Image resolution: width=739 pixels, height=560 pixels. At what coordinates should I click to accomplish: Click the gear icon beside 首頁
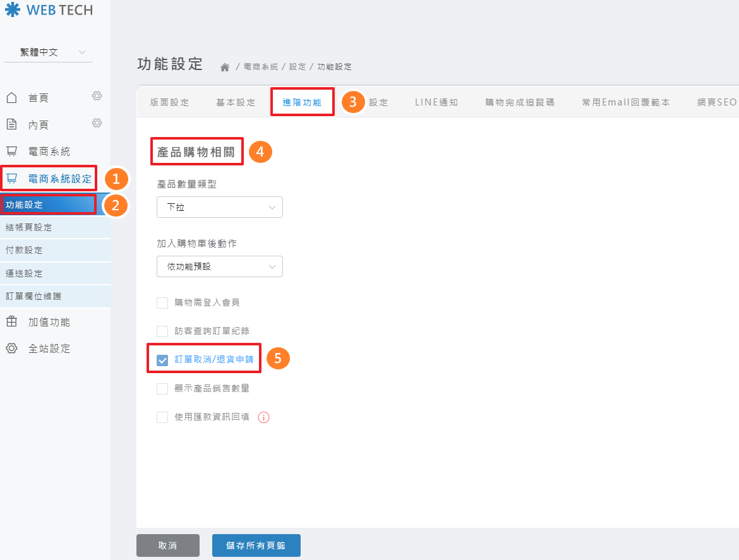tap(97, 96)
